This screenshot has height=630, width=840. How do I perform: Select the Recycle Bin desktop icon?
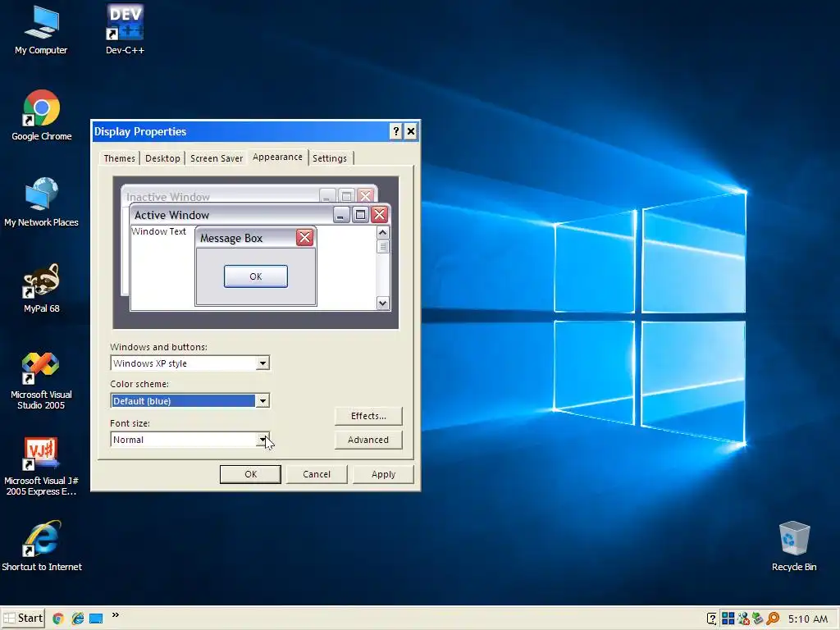pos(794,546)
